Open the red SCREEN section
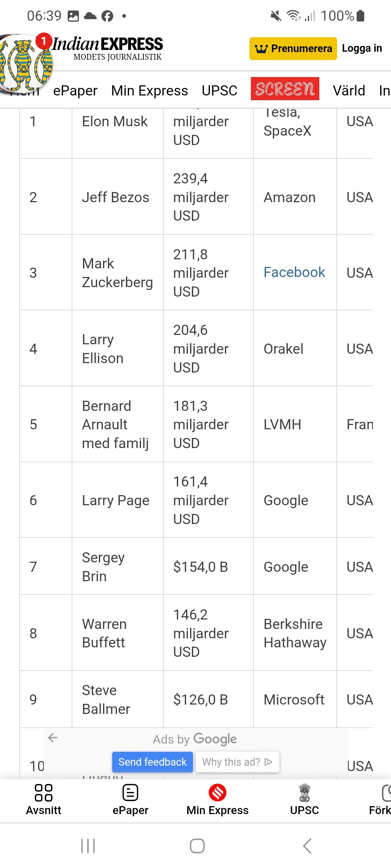The image size is (391, 868). 285,89
